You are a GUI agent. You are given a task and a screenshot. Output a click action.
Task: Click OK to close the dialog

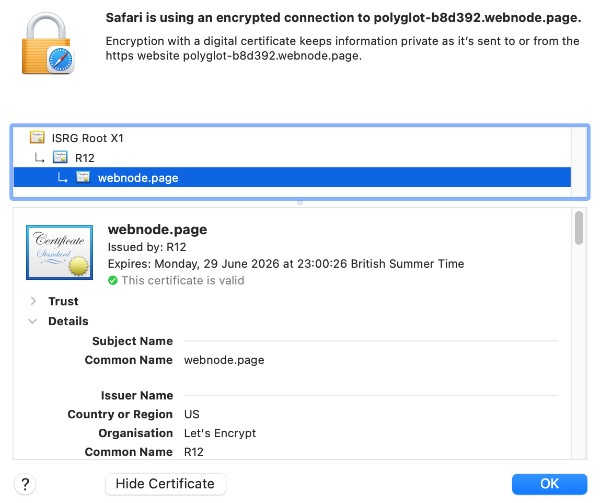pos(549,484)
